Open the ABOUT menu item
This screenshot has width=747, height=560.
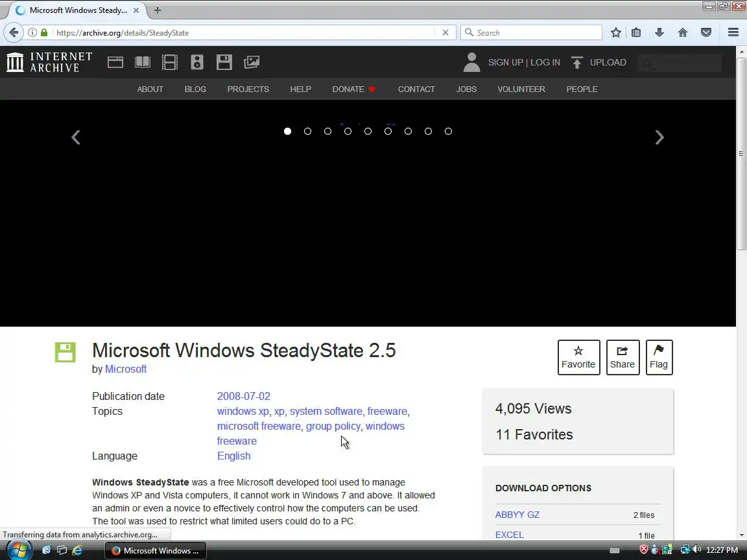coord(150,89)
